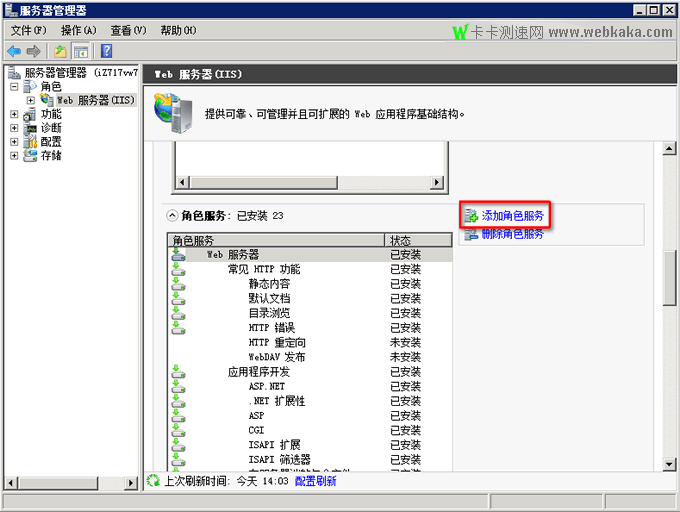Click the 添加角色服务 link
This screenshot has width=680, height=512.
(512, 215)
